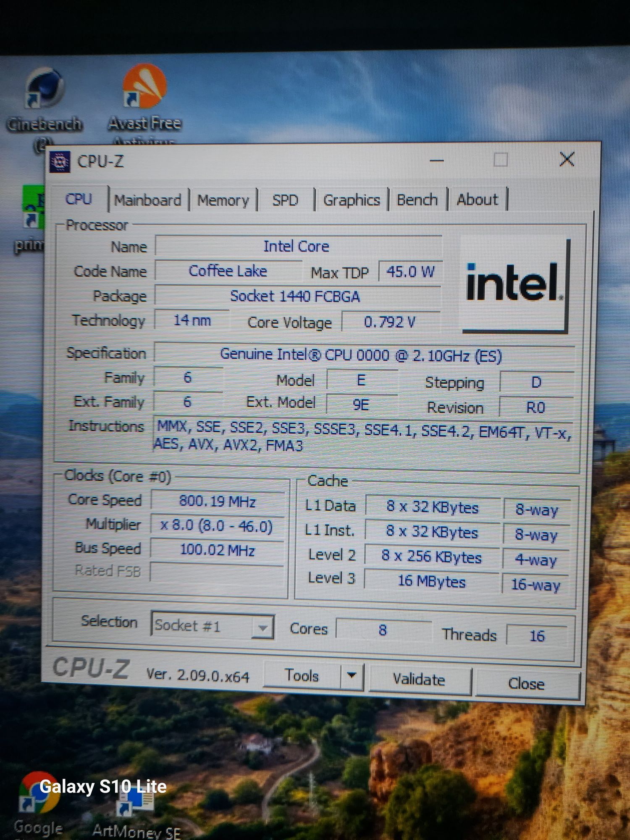630x840 pixels.
Task: Open the About tab
Action: coord(478,199)
